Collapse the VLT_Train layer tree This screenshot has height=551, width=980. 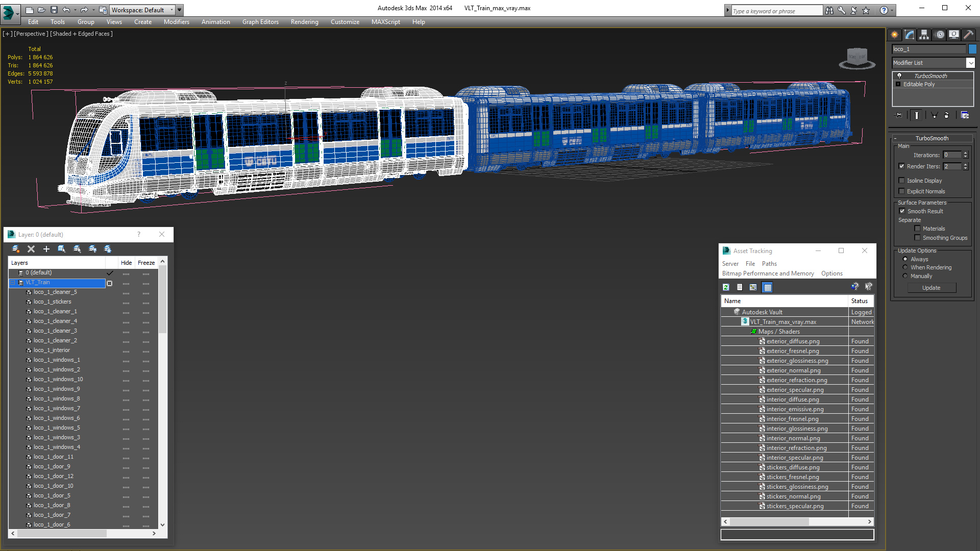coord(13,283)
